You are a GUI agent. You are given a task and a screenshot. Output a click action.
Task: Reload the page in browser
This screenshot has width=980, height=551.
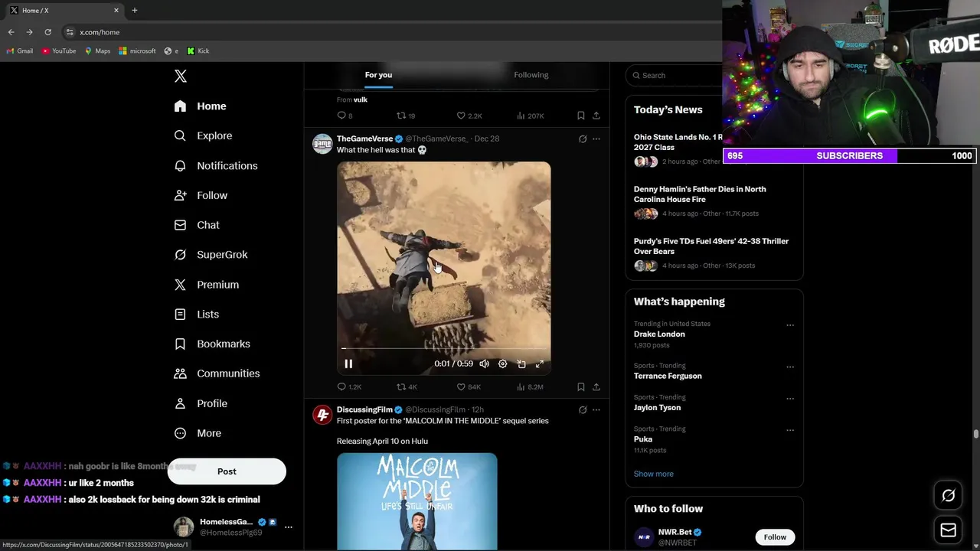coord(47,32)
